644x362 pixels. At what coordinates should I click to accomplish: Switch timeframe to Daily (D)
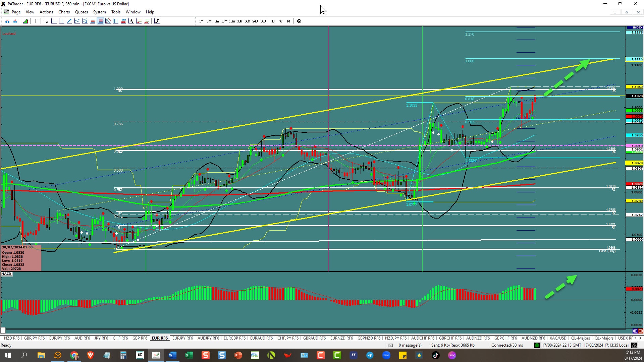pyautogui.click(x=273, y=21)
